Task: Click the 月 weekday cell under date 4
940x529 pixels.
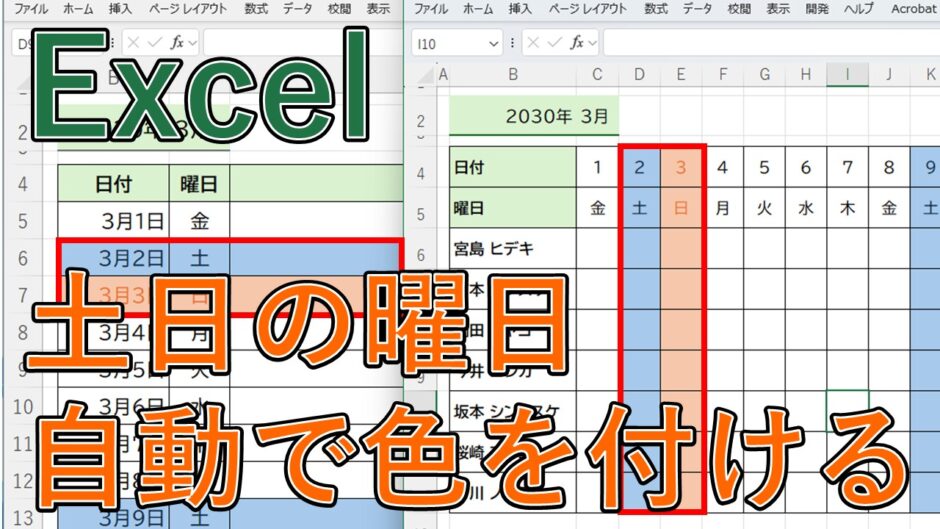Action: point(722,208)
